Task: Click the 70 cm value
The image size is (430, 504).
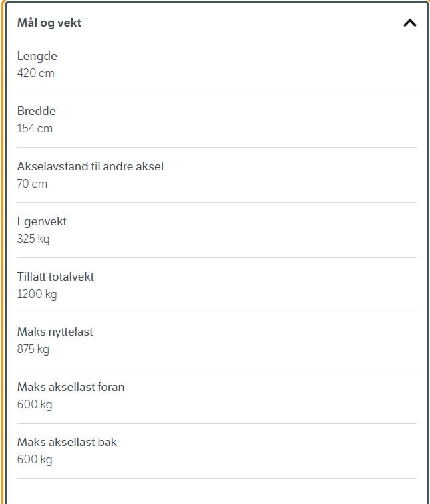Action: [33, 184]
